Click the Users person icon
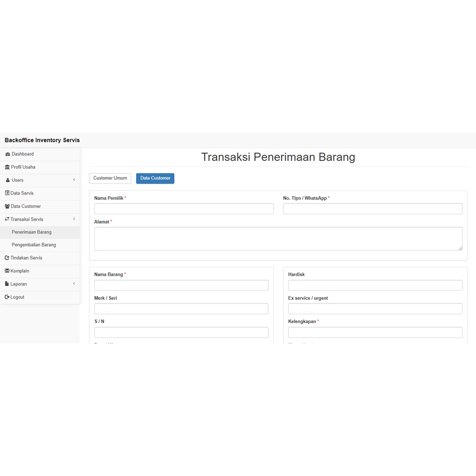 tap(8, 180)
